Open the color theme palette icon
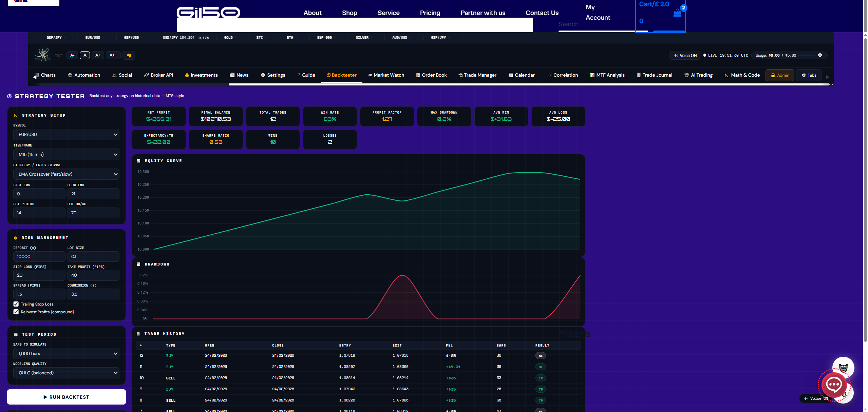The height and width of the screenshot is (412, 868). 129,55
